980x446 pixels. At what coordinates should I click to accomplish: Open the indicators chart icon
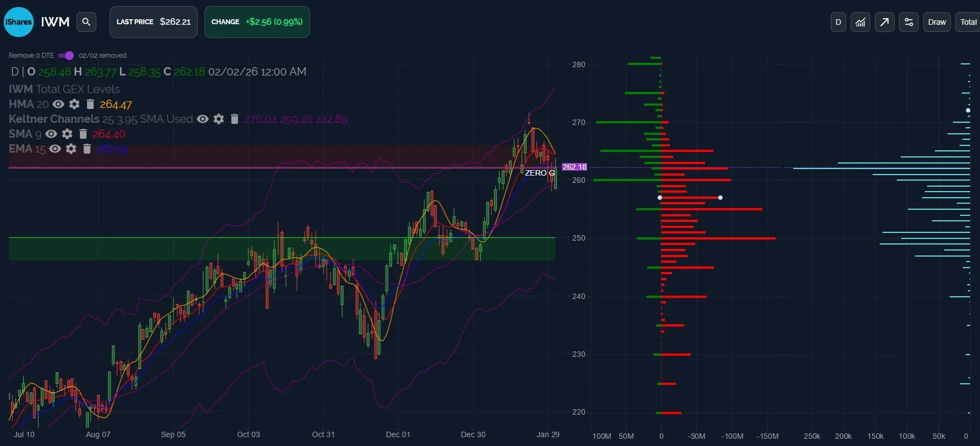pos(860,22)
